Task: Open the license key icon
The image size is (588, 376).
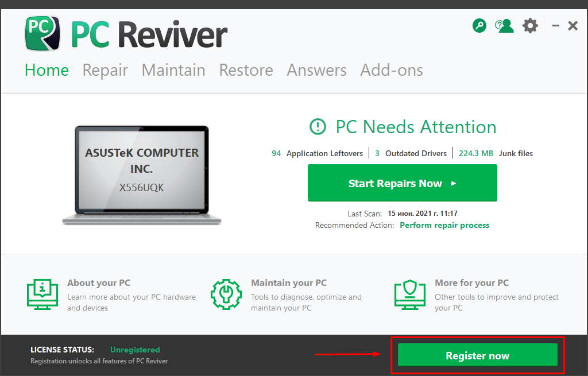Action: pos(479,26)
